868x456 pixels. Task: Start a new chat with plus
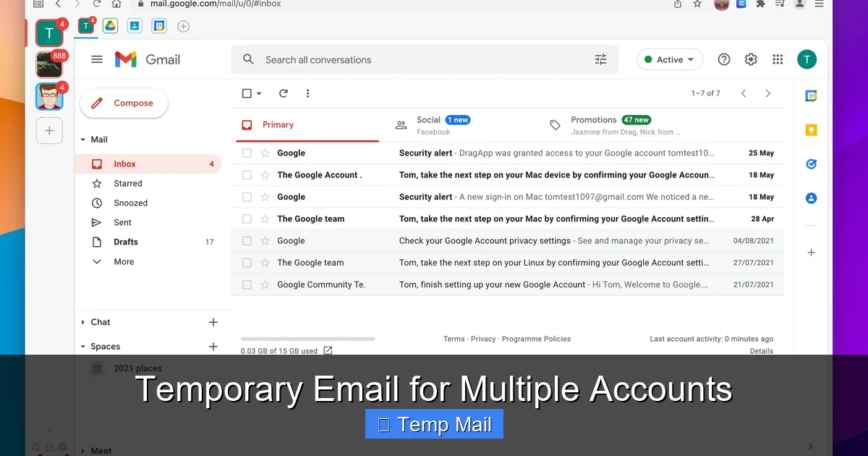213,322
